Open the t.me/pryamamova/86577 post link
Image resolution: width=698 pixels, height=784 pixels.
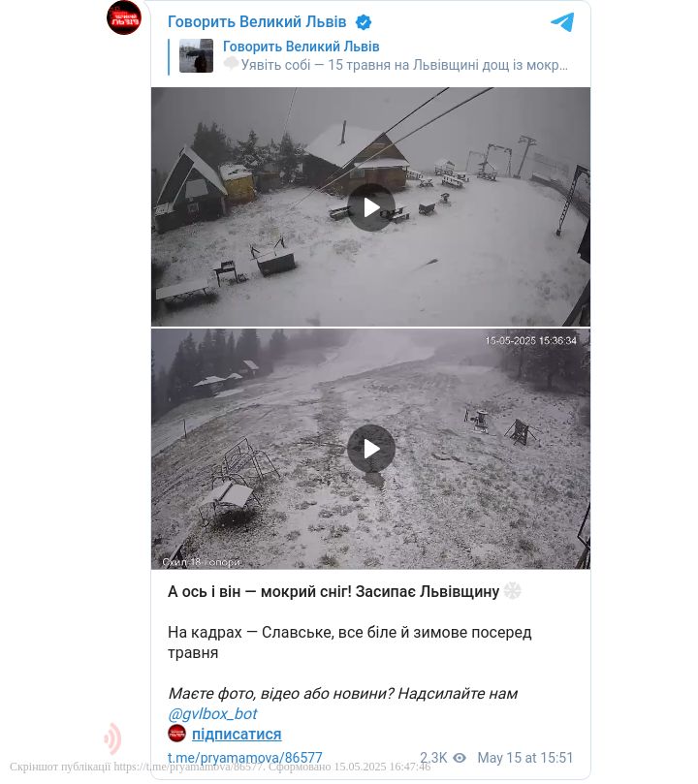pyautogui.click(x=245, y=758)
